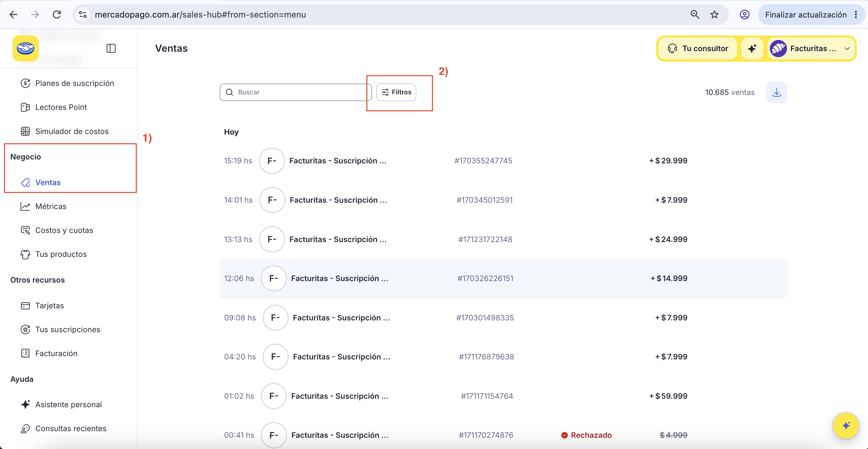Click the F- avatar of the 09:08 sale
This screenshot has width=868, height=449.
click(275, 317)
